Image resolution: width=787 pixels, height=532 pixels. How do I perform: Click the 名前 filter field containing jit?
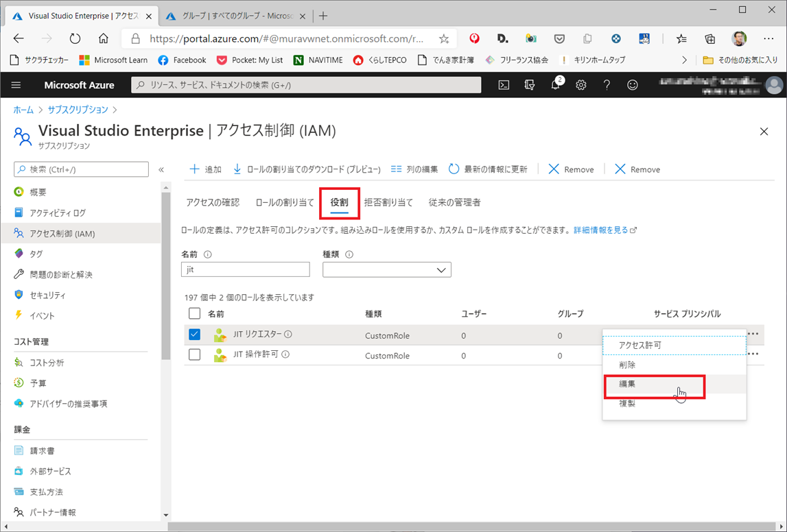pos(246,269)
